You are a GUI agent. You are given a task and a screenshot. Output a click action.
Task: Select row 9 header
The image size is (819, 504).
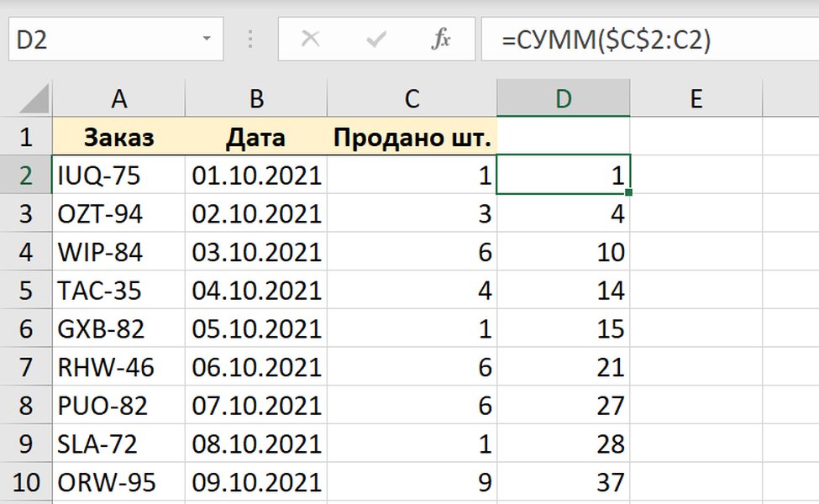coord(26,444)
